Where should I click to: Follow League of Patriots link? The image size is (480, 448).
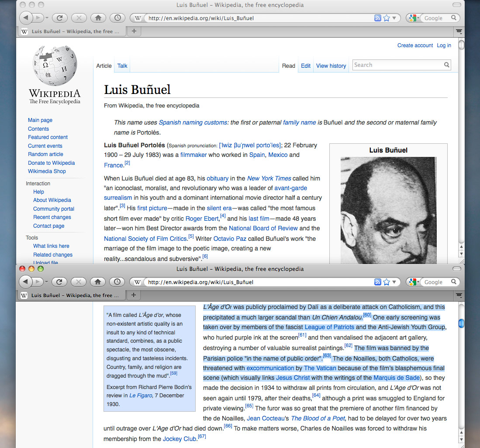pos(329,327)
